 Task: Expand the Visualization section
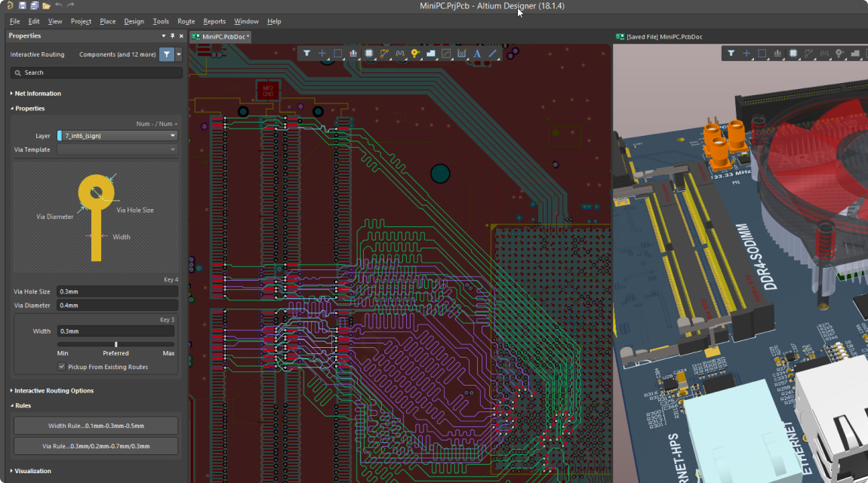(x=30, y=471)
